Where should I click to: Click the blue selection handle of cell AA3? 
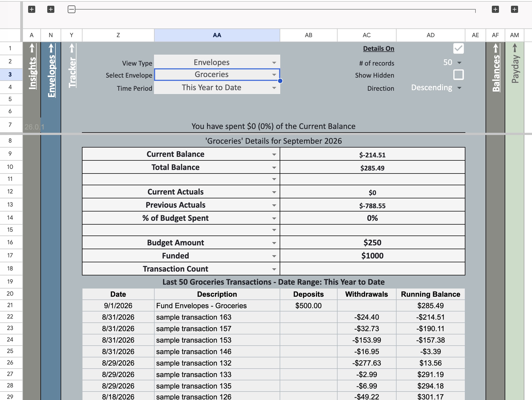point(280,81)
